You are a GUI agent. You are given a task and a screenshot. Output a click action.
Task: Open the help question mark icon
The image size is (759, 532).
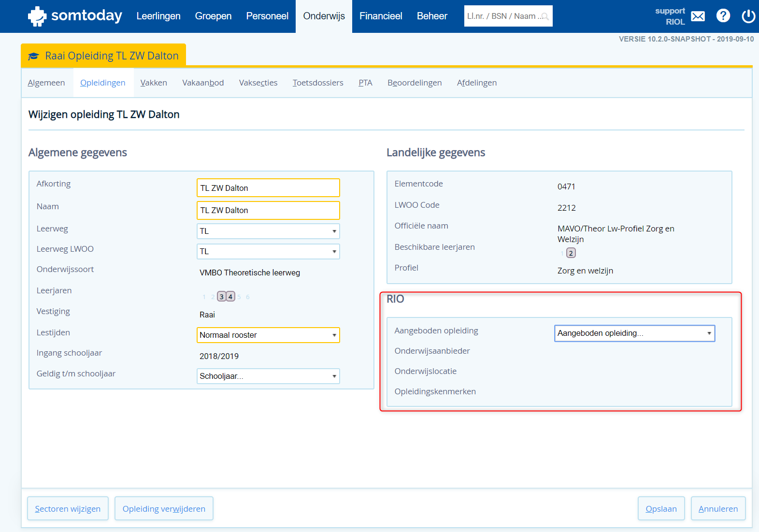[x=723, y=16]
